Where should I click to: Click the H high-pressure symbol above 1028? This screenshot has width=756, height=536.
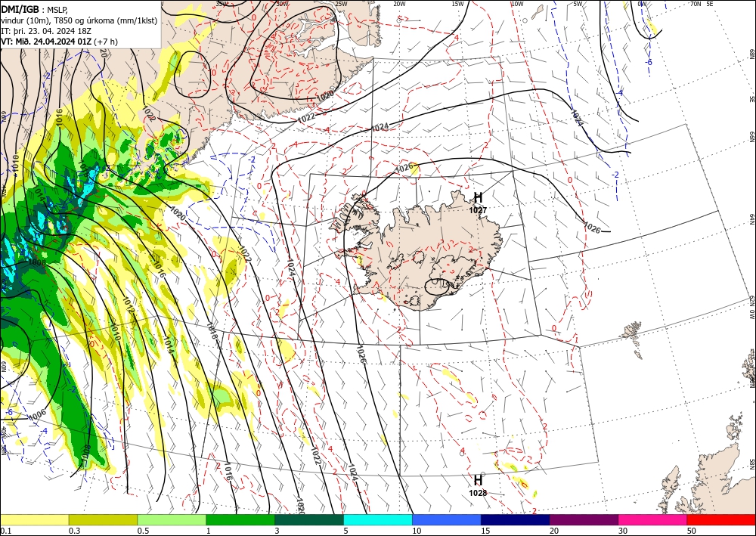pos(478,481)
